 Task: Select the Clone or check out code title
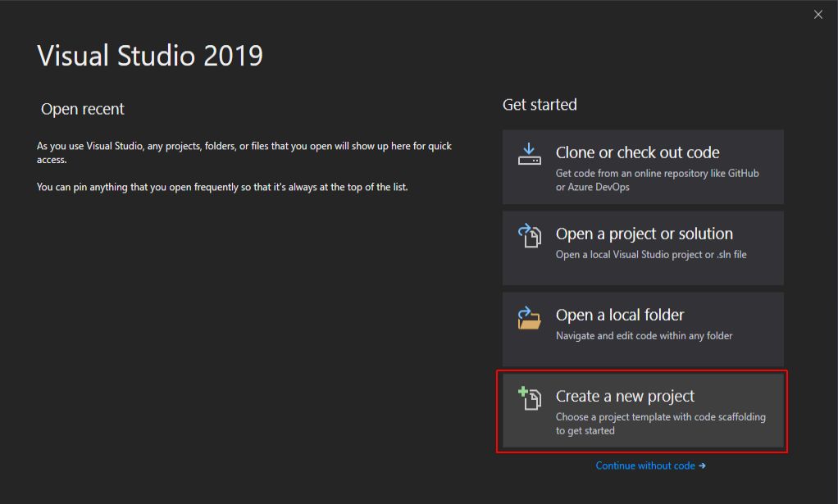[637, 152]
